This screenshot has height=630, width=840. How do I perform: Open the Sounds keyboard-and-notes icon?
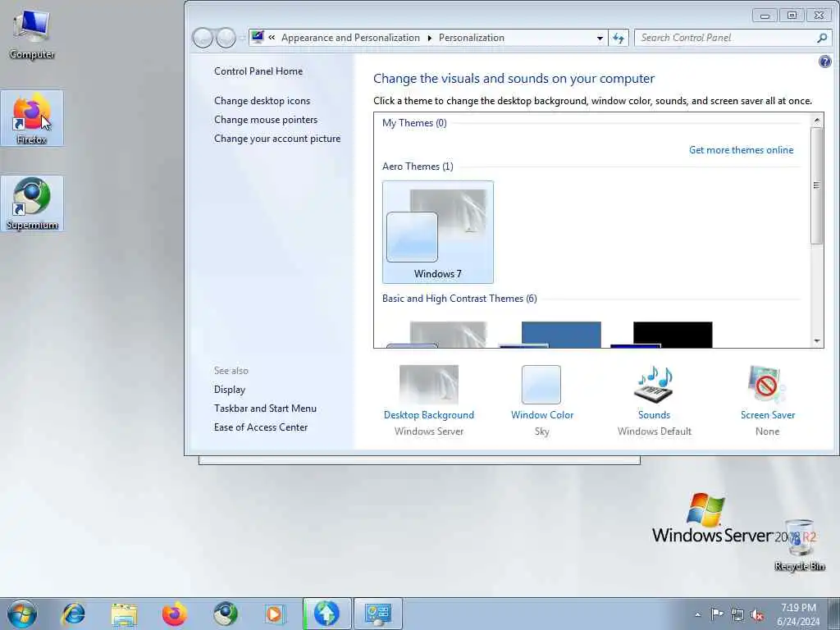654,384
